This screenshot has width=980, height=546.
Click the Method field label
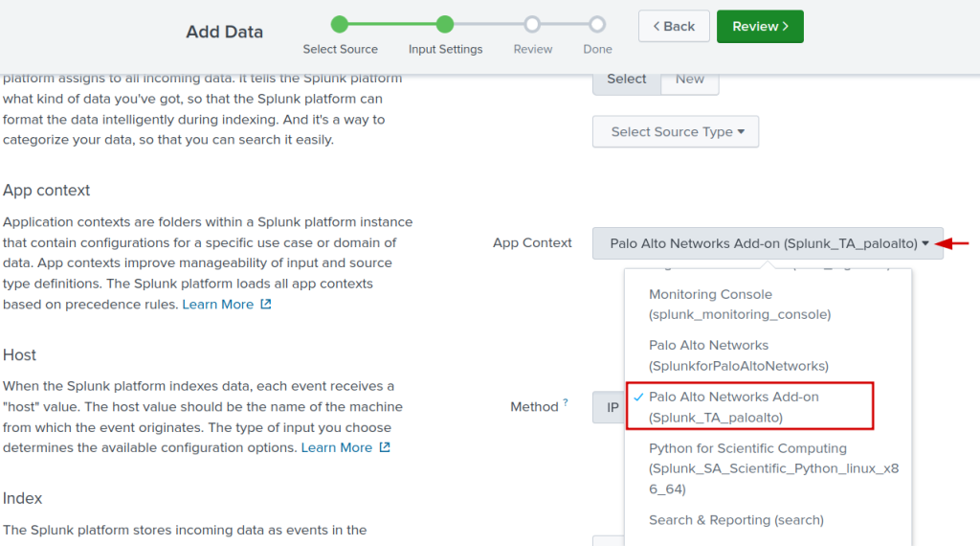point(534,407)
